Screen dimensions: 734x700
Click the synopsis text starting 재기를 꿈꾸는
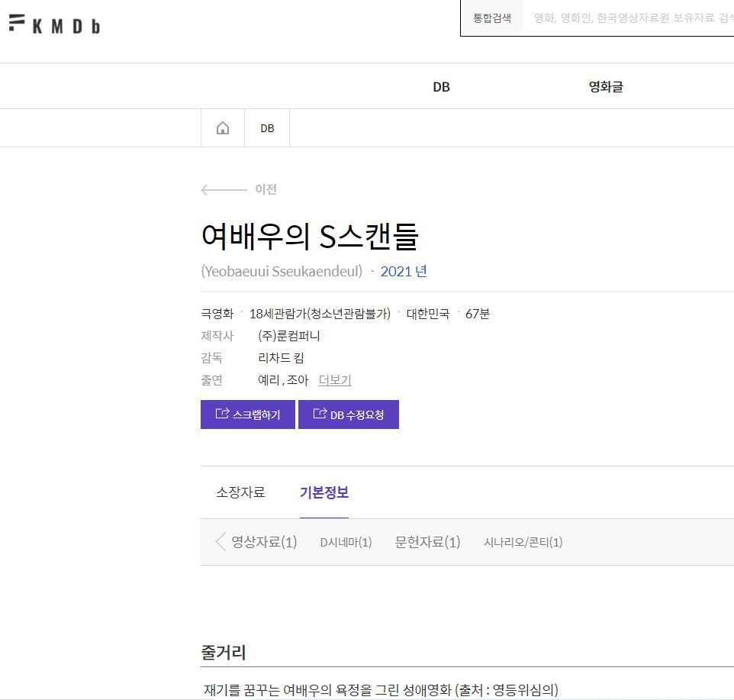(x=381, y=689)
